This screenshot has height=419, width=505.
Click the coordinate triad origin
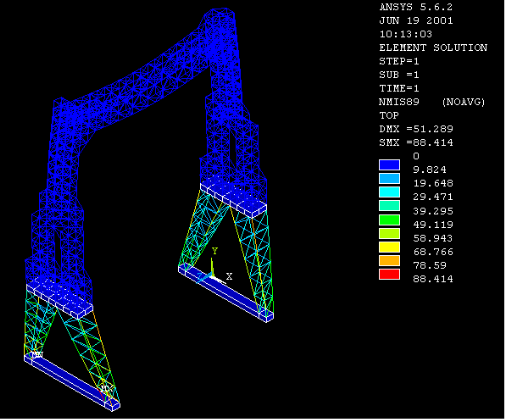tap(212, 276)
